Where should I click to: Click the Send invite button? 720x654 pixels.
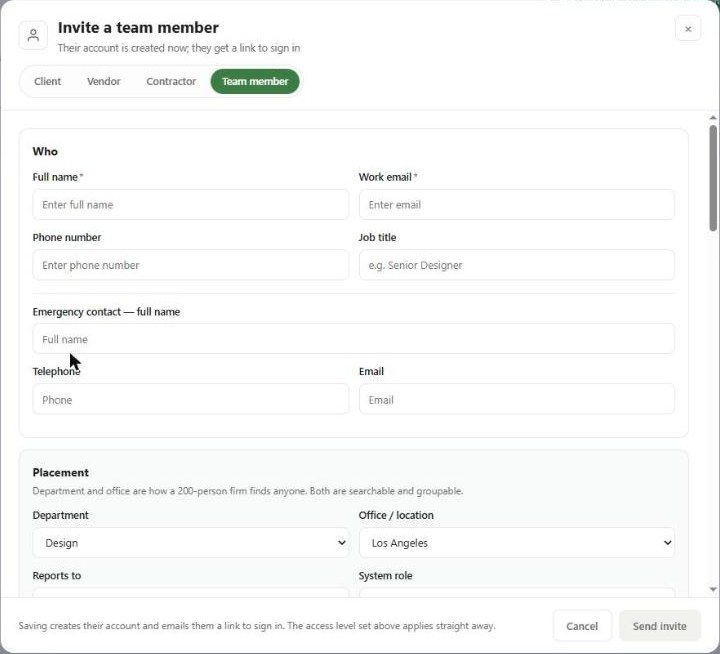coord(659,626)
